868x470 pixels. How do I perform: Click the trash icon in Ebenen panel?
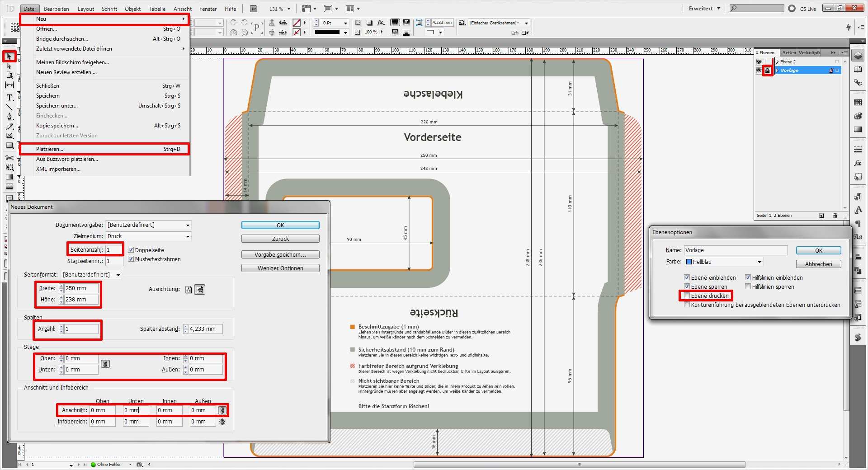point(835,216)
